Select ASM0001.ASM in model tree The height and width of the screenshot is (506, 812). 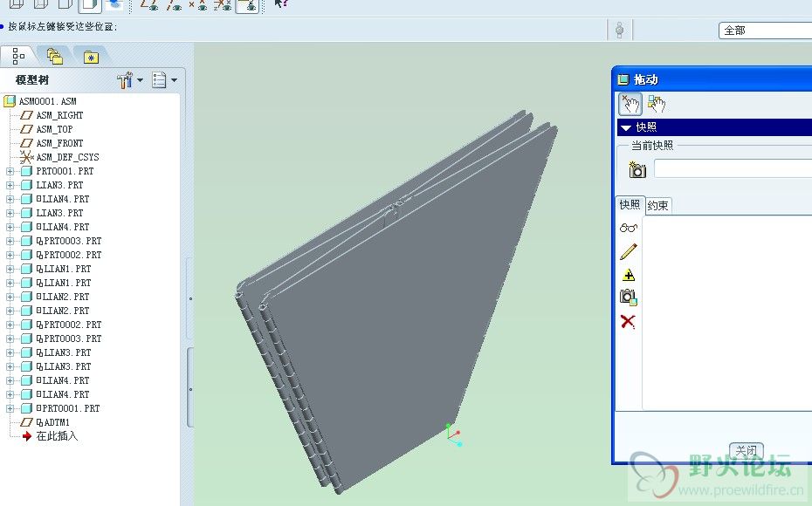pos(47,101)
